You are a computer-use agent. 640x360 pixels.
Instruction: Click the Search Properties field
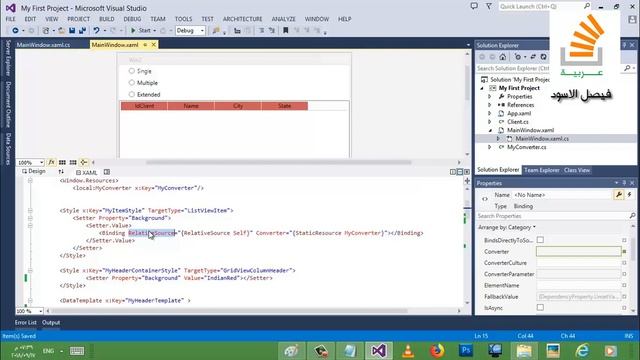click(556, 216)
